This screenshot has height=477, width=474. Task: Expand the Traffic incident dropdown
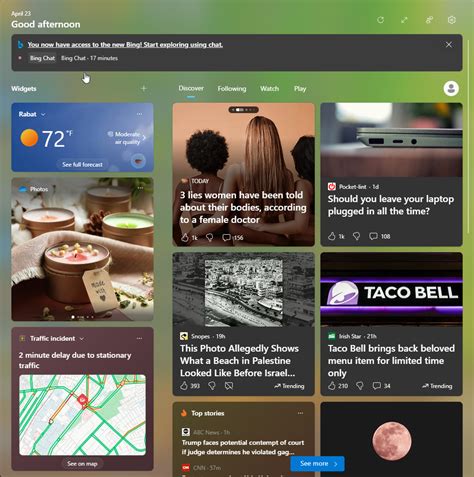point(82,339)
